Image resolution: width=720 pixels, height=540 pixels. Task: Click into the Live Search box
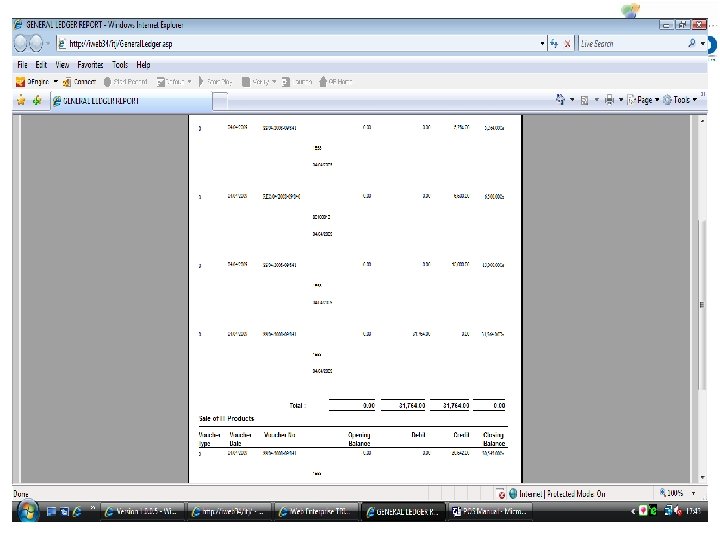[632, 44]
